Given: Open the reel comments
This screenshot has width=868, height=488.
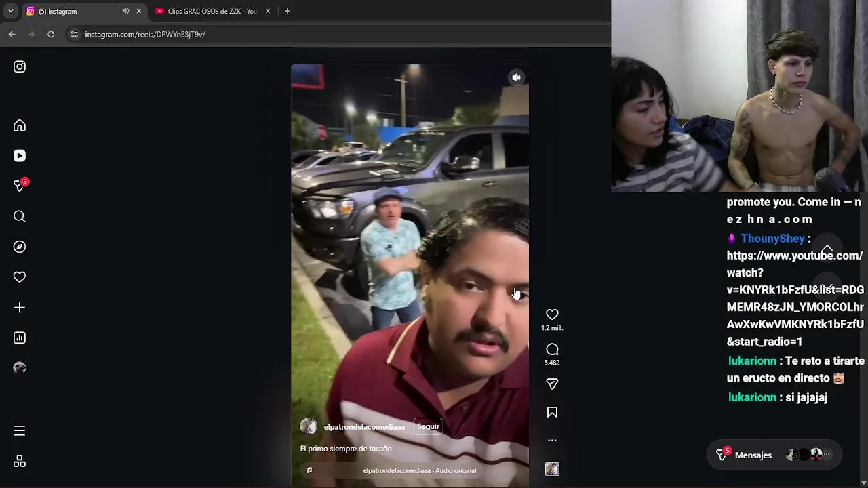Looking at the screenshot, I should tap(552, 349).
